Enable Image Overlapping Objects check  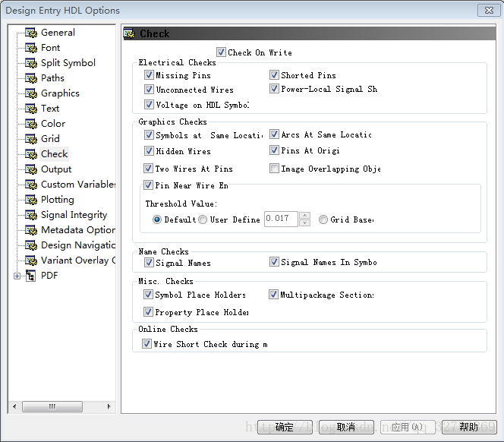275,169
